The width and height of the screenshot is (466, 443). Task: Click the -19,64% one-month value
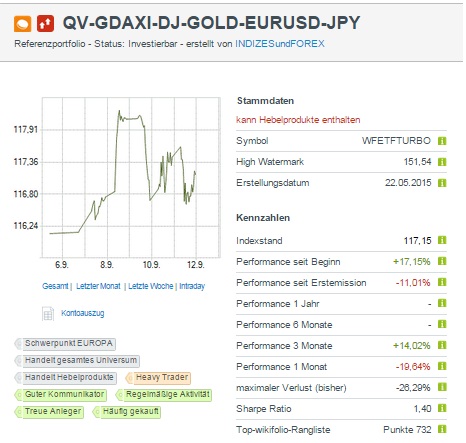click(x=413, y=366)
